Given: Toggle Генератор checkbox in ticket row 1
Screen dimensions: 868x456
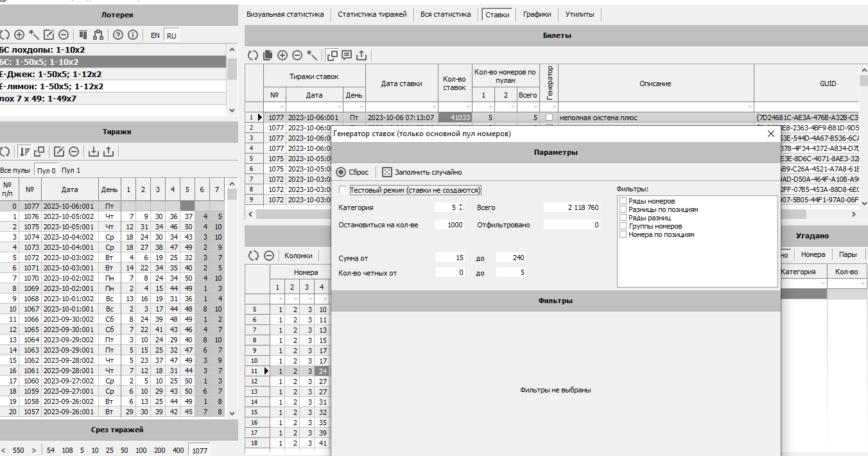Looking at the screenshot, I should (x=549, y=118).
